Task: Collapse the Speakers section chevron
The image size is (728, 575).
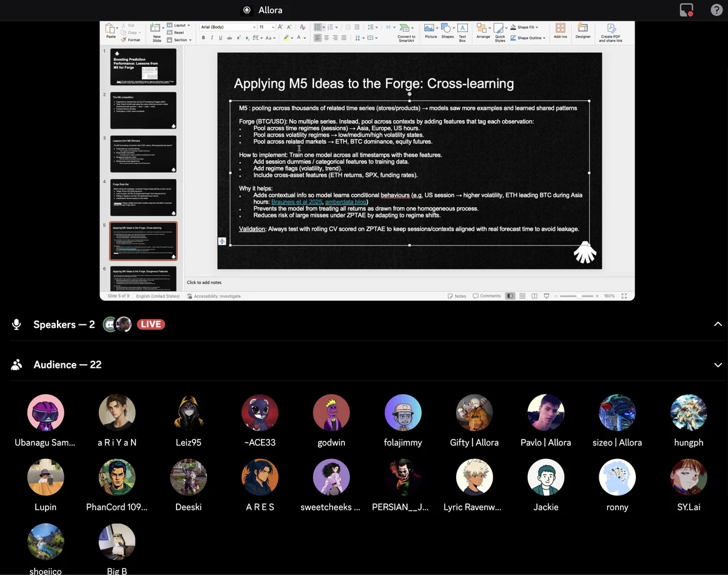Action: (718, 324)
